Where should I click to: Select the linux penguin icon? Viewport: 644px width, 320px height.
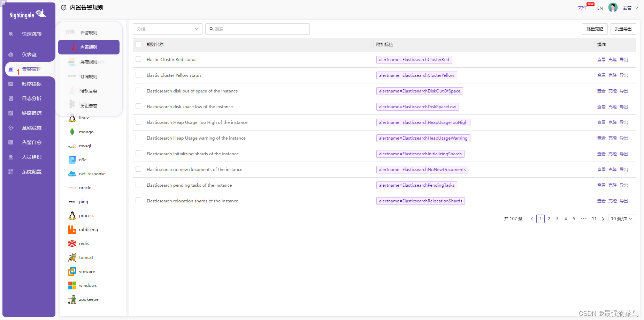[x=72, y=118]
